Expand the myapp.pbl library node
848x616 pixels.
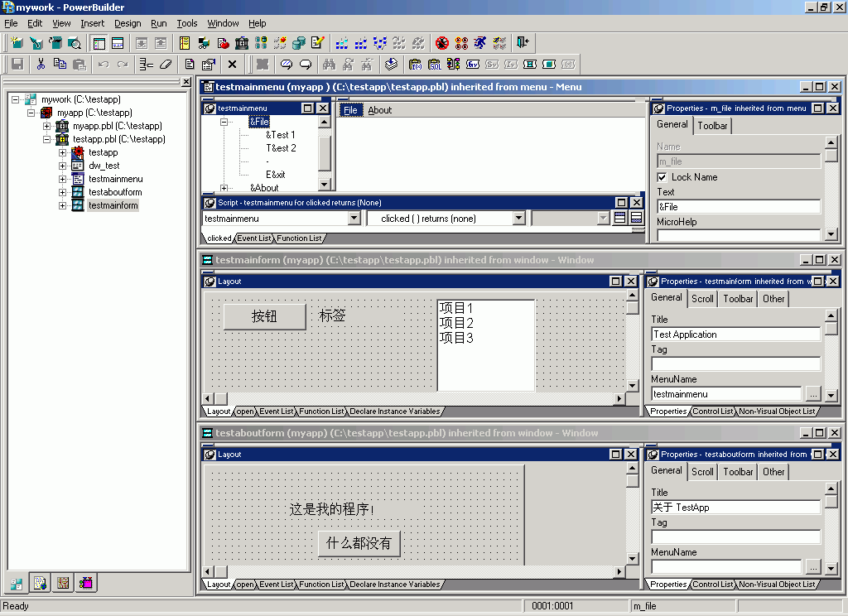47,126
